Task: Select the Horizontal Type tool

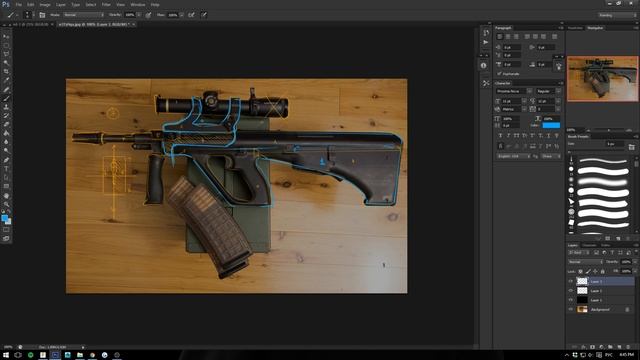Action: [6, 169]
